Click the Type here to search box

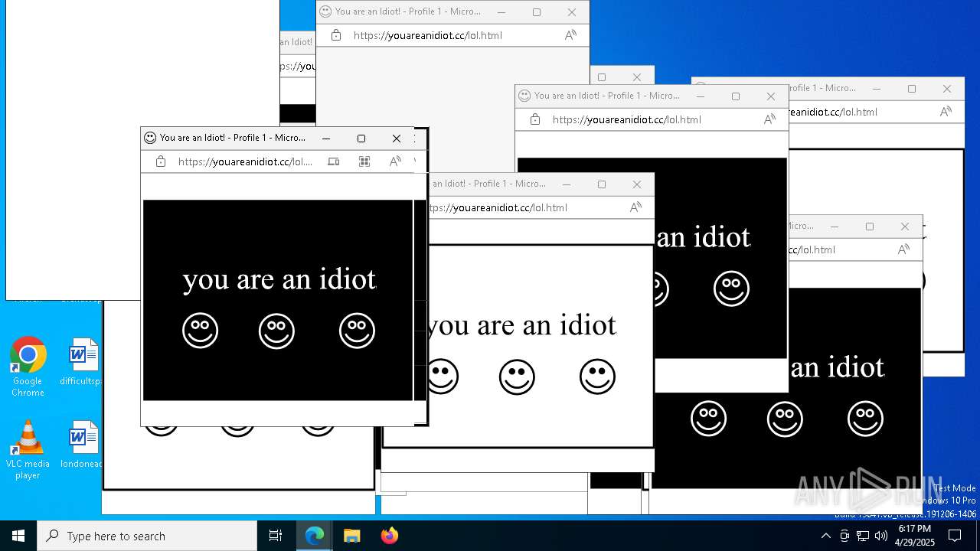coord(147,536)
